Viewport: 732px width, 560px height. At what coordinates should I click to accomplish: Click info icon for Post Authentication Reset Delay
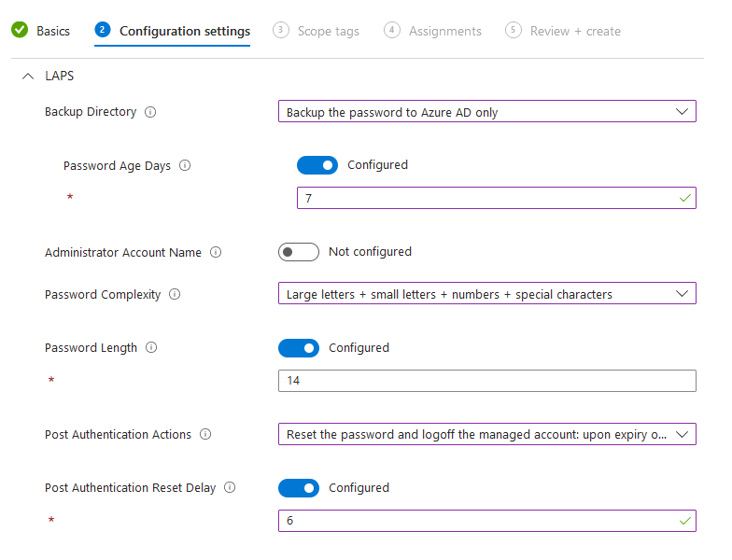(x=230, y=488)
